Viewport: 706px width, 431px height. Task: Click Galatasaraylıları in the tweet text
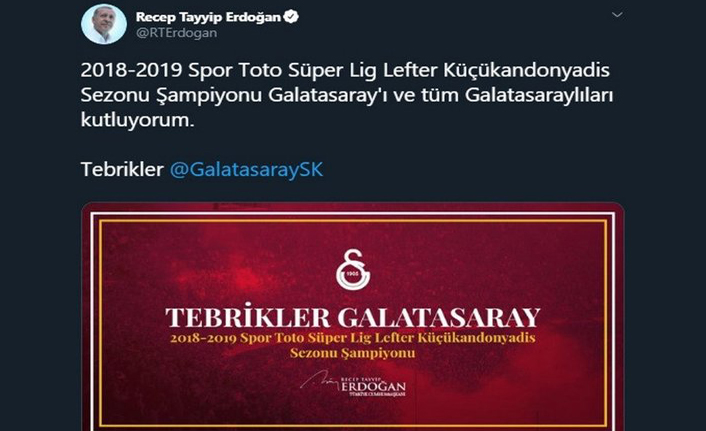click(x=539, y=95)
